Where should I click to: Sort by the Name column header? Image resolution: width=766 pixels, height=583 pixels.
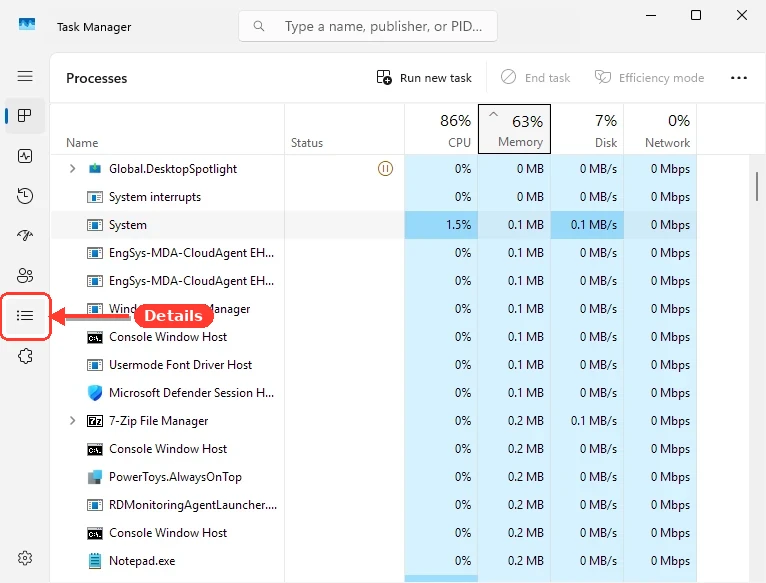pos(167,129)
